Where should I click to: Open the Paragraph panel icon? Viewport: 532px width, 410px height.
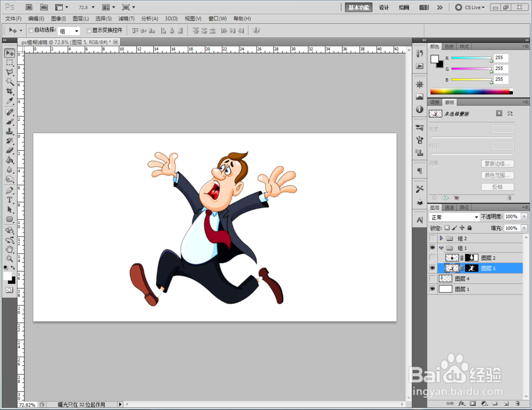coord(420,171)
